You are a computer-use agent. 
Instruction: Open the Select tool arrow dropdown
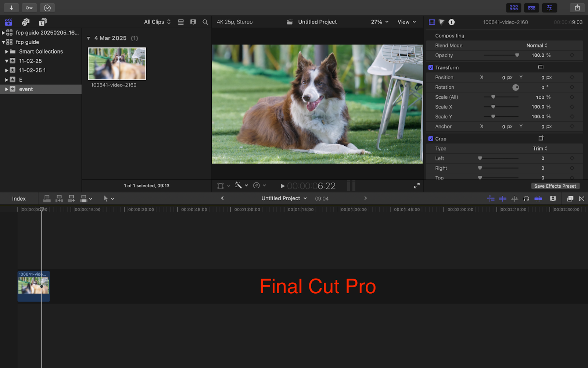point(109,199)
